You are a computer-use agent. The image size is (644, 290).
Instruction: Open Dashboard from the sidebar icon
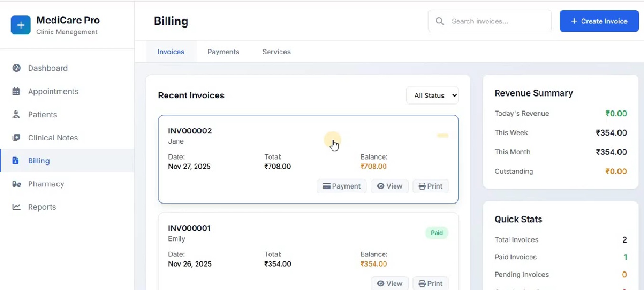(17, 68)
